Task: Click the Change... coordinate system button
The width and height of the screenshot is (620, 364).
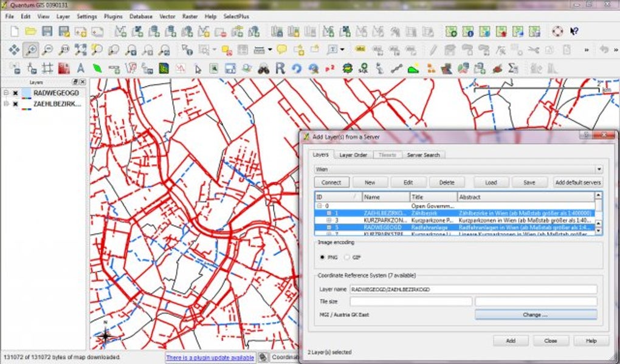Action: pos(535,315)
